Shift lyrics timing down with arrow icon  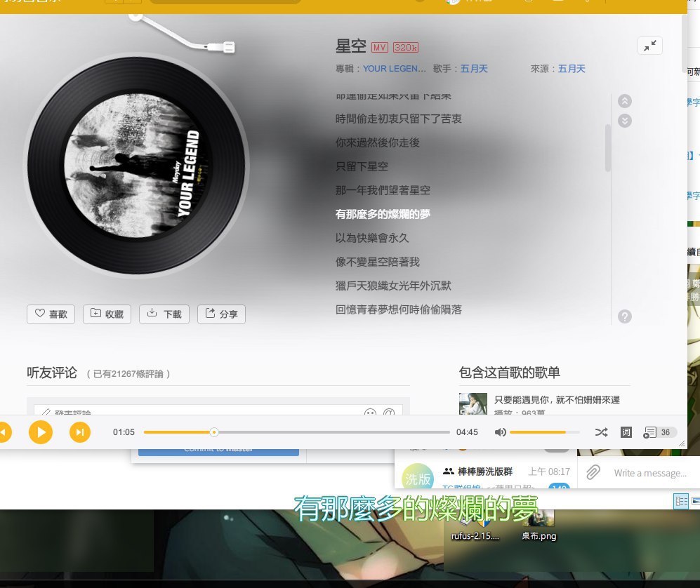point(625,121)
